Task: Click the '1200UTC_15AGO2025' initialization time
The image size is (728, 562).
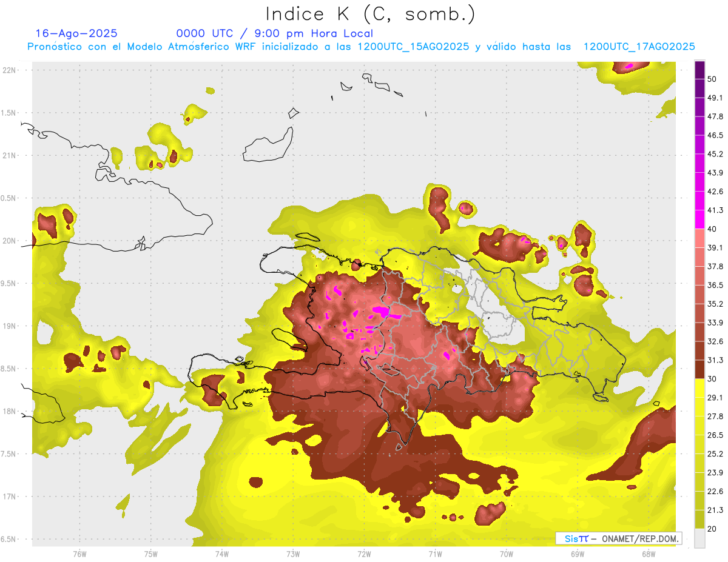Action: (413, 47)
